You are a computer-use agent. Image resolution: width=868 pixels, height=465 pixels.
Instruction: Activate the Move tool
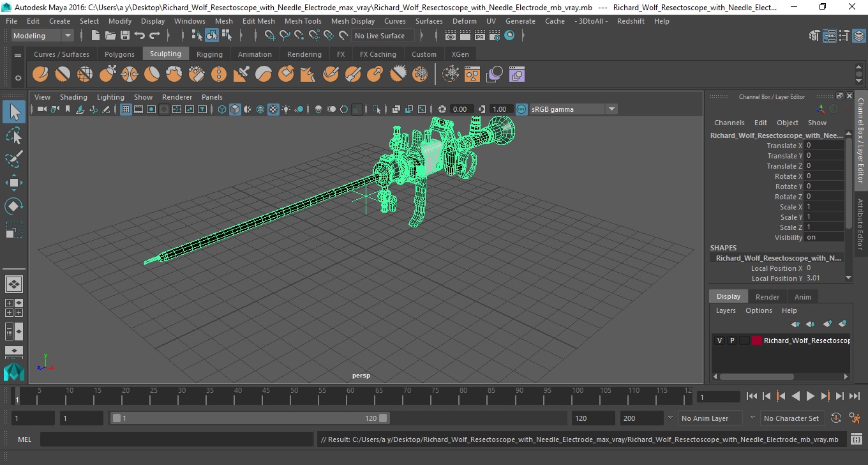click(x=14, y=183)
